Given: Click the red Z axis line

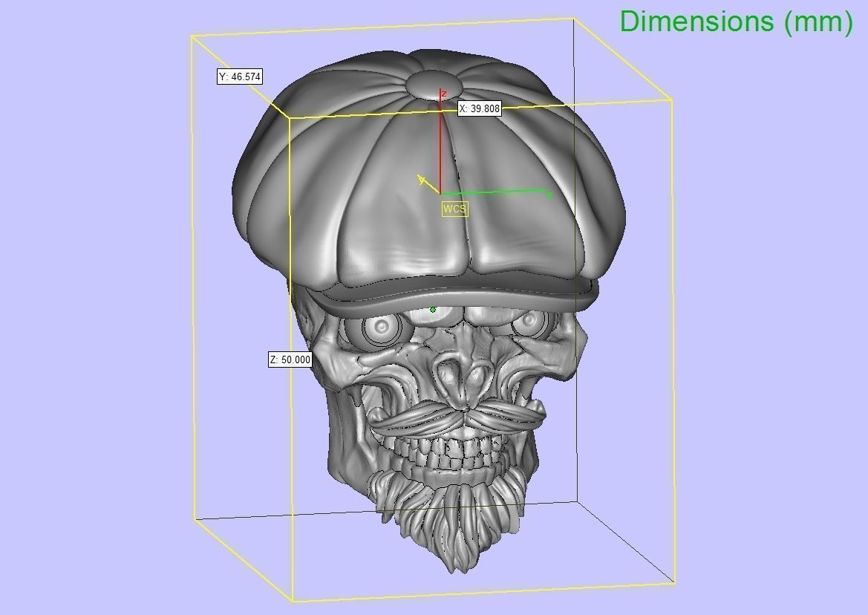Looking at the screenshot, I should [440, 143].
